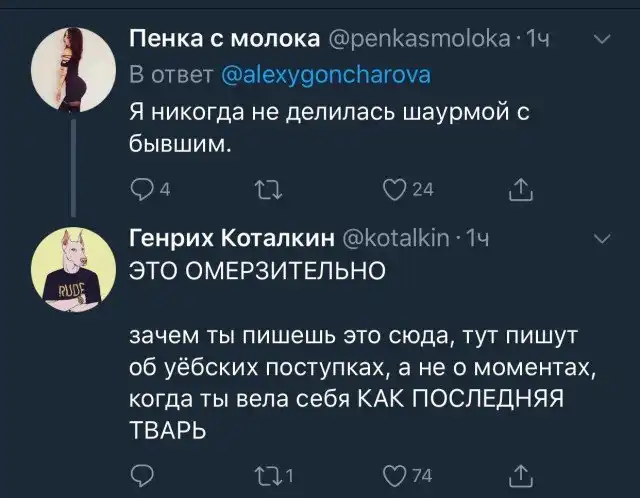Like the tweet with 74 likes
The width and height of the screenshot is (640, 498).
point(397,475)
